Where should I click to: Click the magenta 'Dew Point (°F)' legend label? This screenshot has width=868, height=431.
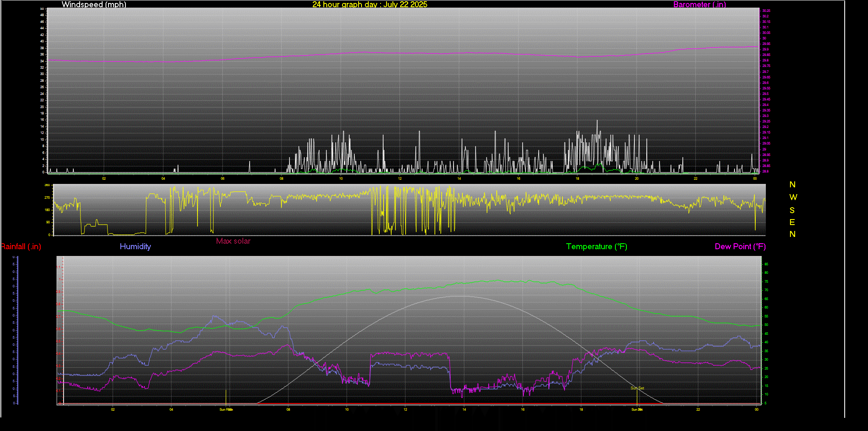740,246
